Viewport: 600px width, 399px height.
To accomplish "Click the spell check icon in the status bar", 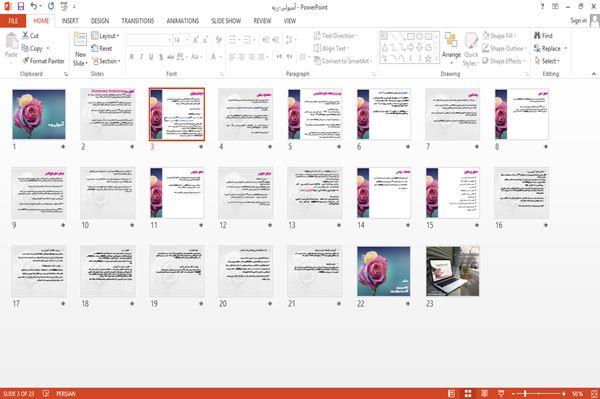I will 46,393.
